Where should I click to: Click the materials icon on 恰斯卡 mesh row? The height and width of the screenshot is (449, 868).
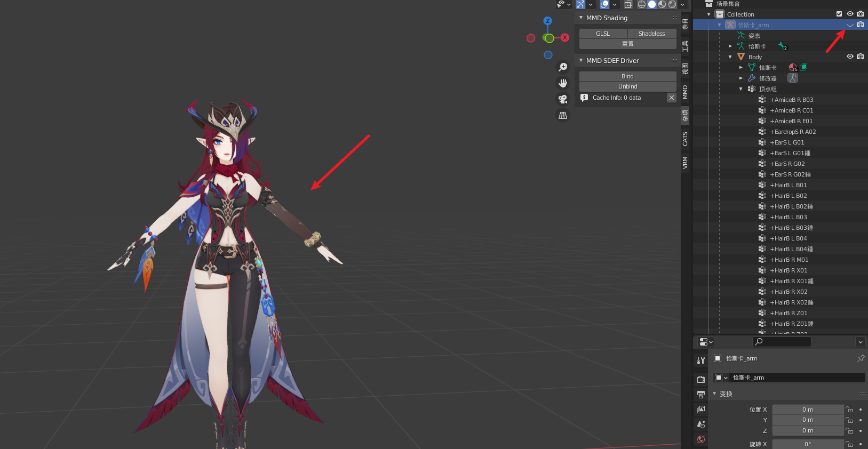coord(793,68)
